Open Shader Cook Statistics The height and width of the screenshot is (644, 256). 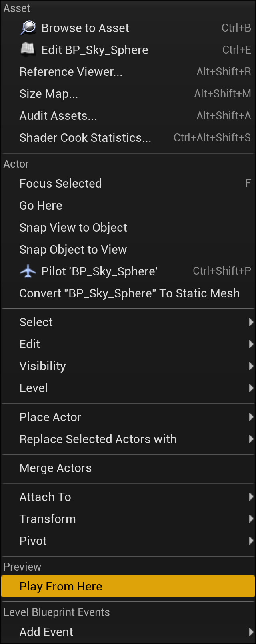tap(85, 138)
